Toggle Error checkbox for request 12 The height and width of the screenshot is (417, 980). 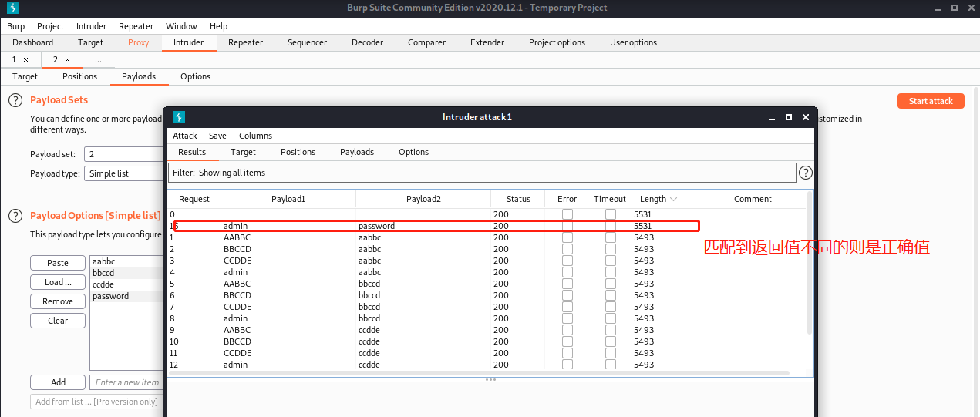(567, 365)
